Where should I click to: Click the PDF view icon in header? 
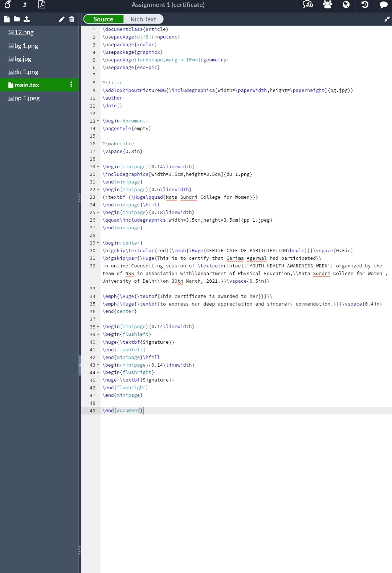pos(42,5)
